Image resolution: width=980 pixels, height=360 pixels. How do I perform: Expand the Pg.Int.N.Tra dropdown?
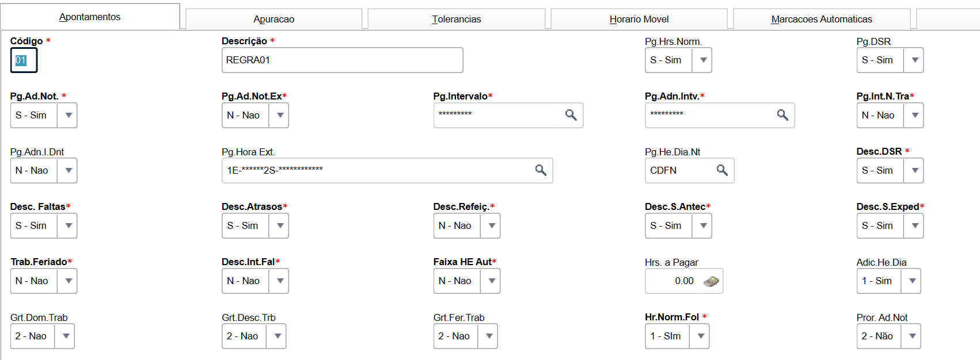tap(914, 116)
